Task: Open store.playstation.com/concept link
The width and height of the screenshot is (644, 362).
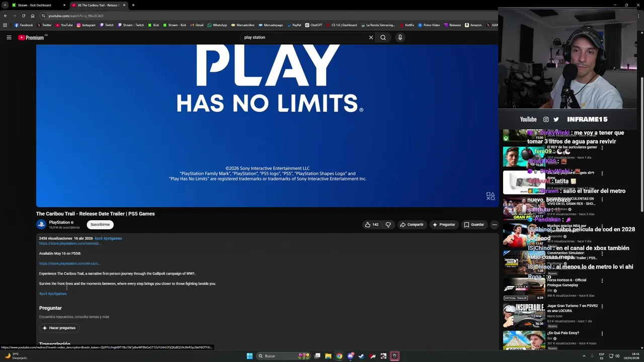Action: click(x=70, y=243)
